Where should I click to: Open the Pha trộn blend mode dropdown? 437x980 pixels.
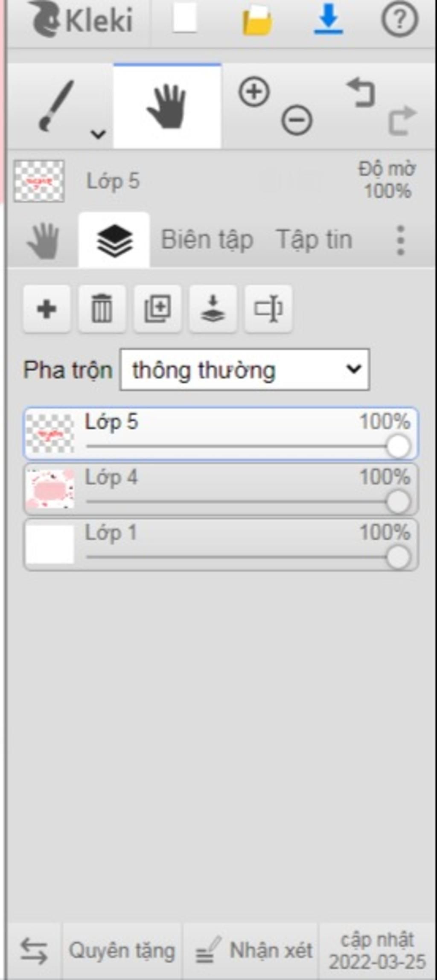[245, 369]
